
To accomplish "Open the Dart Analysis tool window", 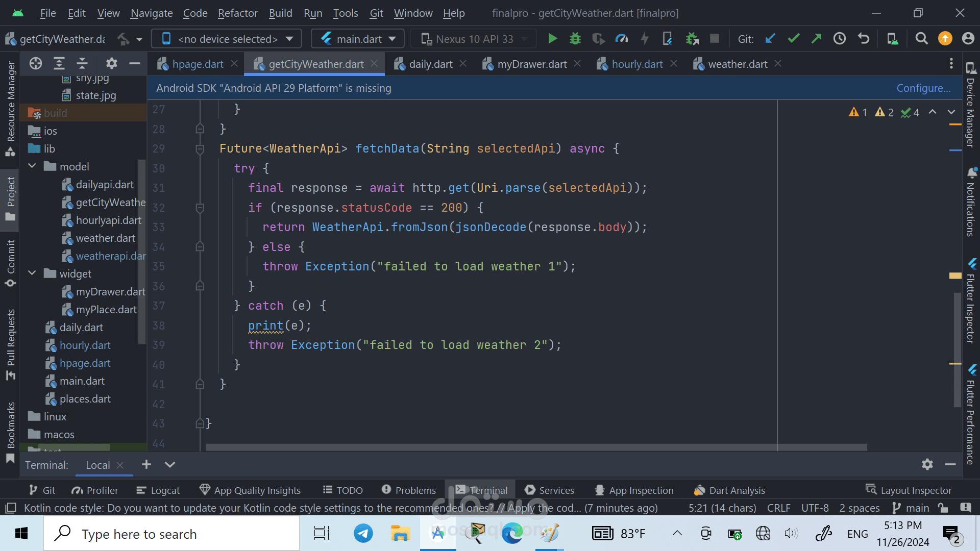I will [729, 490].
